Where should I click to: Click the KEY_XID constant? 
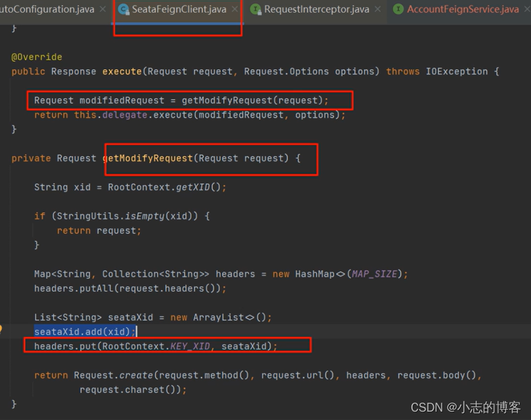pos(190,346)
